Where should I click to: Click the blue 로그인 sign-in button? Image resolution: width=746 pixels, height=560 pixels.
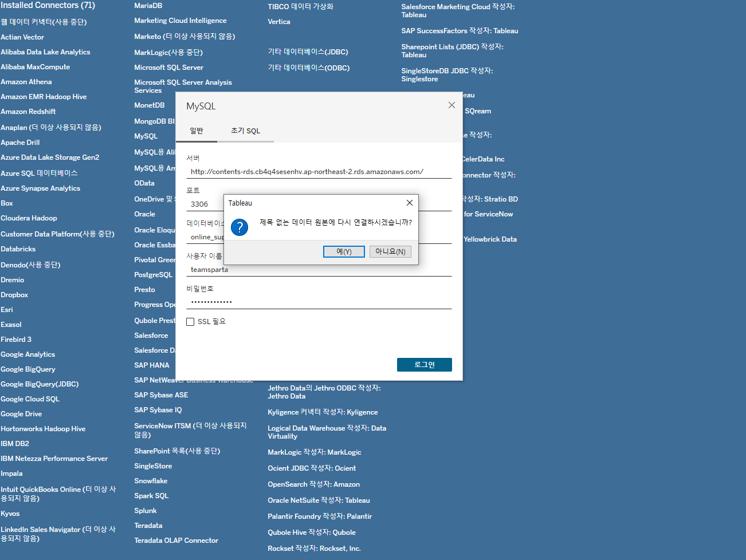[x=425, y=365]
